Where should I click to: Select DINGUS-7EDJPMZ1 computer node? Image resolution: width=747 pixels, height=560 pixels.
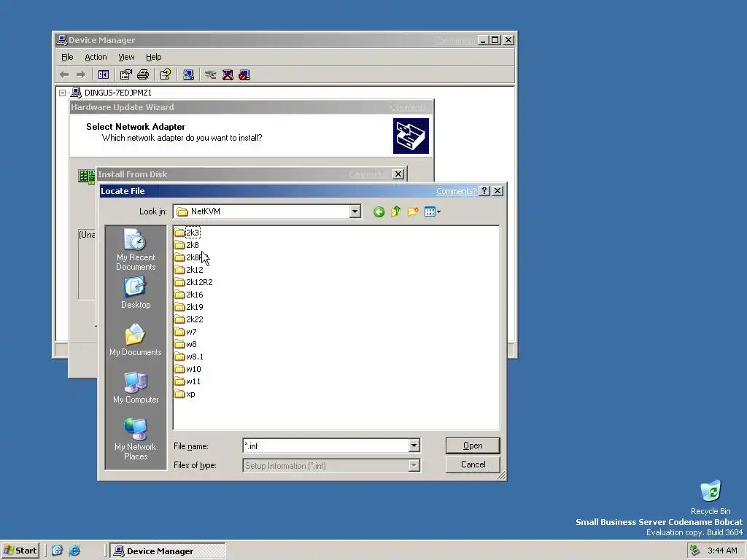pos(118,93)
